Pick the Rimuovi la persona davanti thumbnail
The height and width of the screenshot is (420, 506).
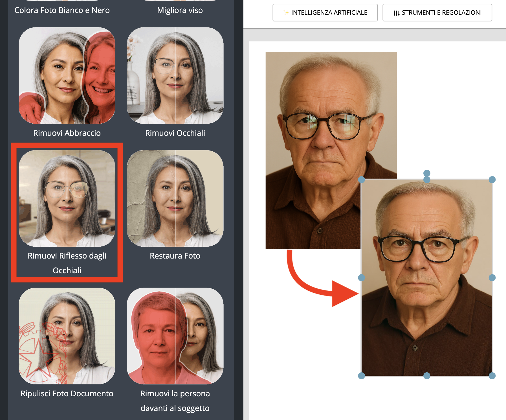point(175,336)
